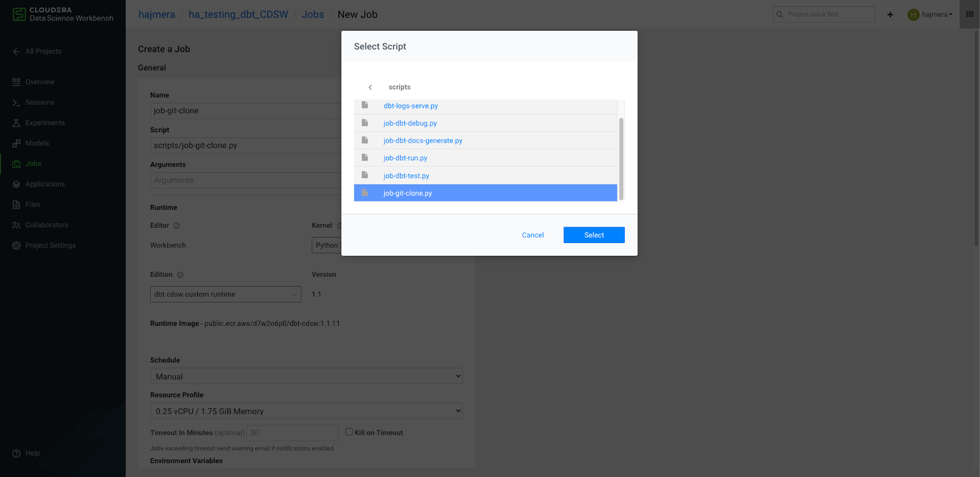Open Applications in the sidebar

(45, 184)
